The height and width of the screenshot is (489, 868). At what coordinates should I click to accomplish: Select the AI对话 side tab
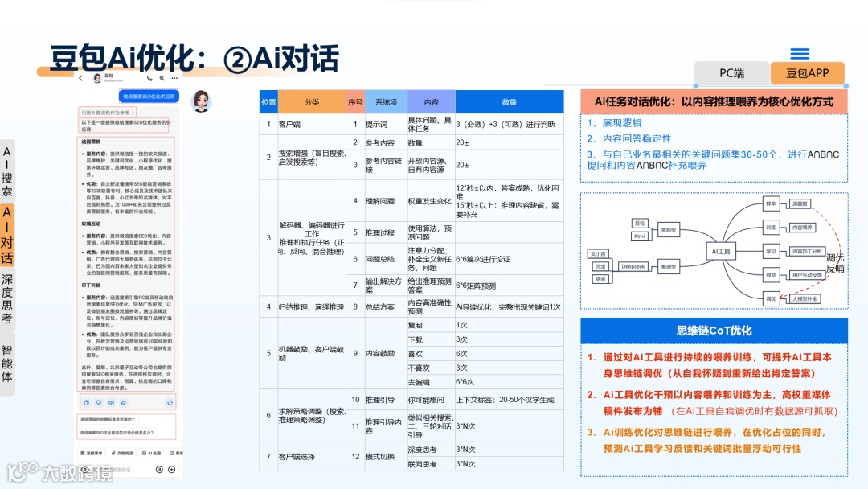click(x=6, y=235)
